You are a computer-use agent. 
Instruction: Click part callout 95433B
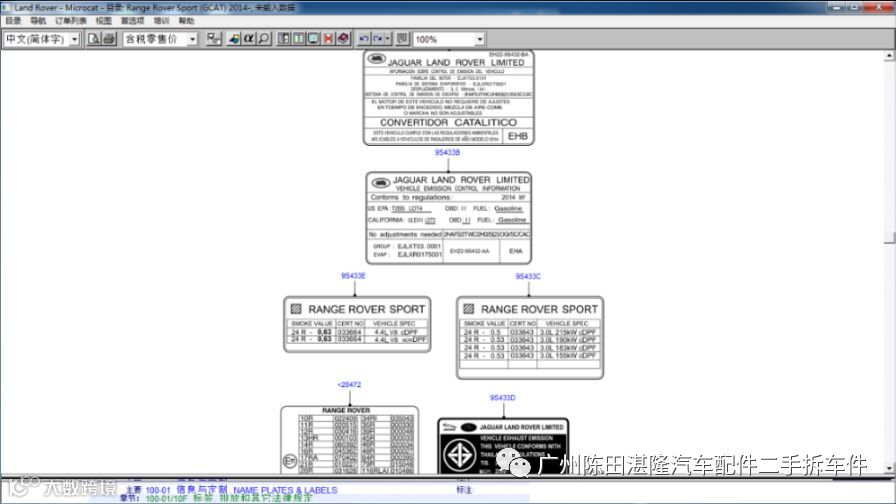(x=447, y=153)
